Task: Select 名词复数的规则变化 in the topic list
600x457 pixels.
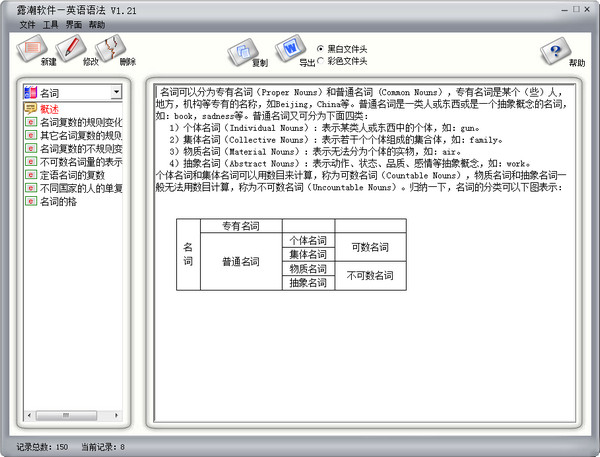Action: pos(80,122)
